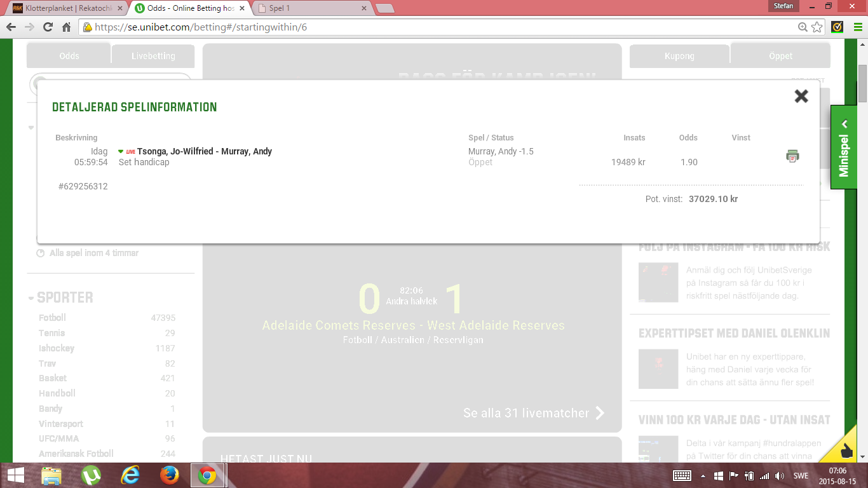The width and height of the screenshot is (868, 488).
Task: Open uTorrent from the taskbar
Action: tap(92, 475)
